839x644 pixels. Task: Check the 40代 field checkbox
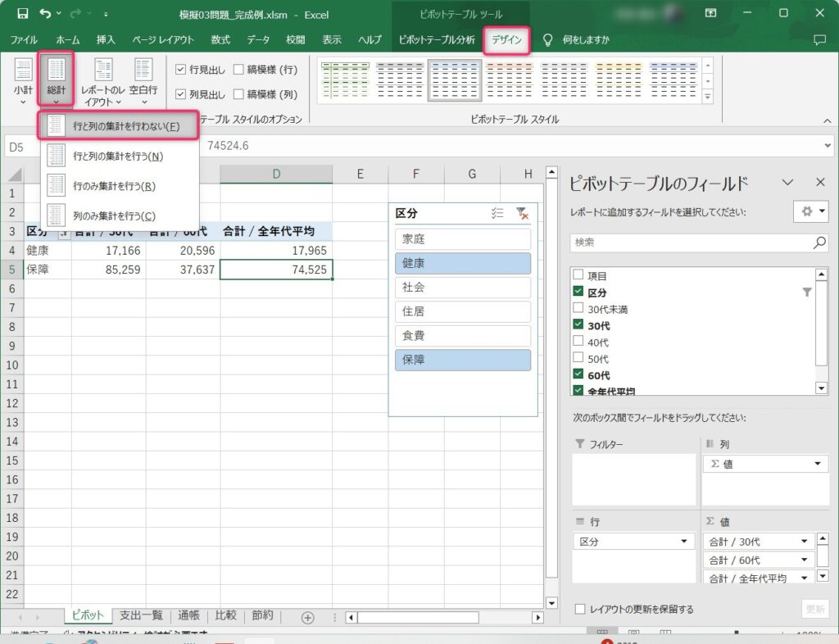coord(579,342)
